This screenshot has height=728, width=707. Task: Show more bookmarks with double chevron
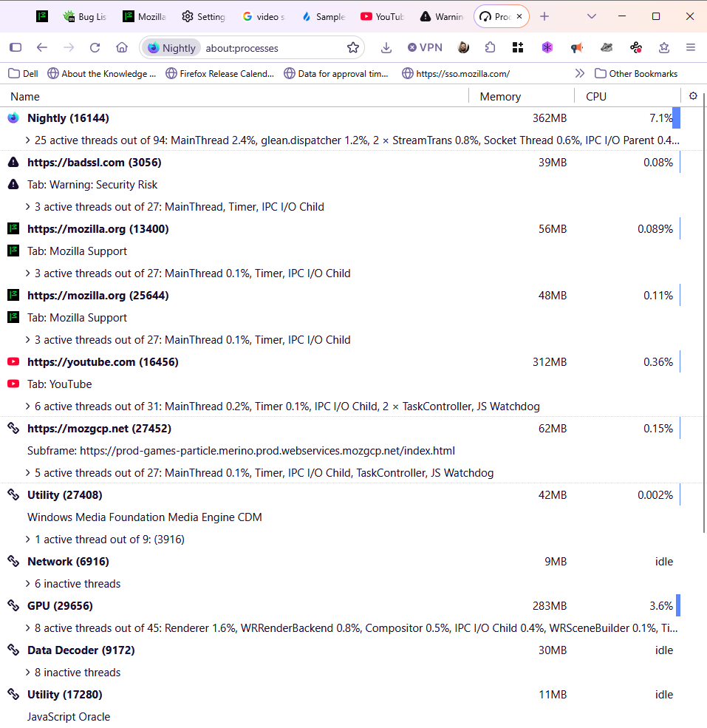pos(579,73)
